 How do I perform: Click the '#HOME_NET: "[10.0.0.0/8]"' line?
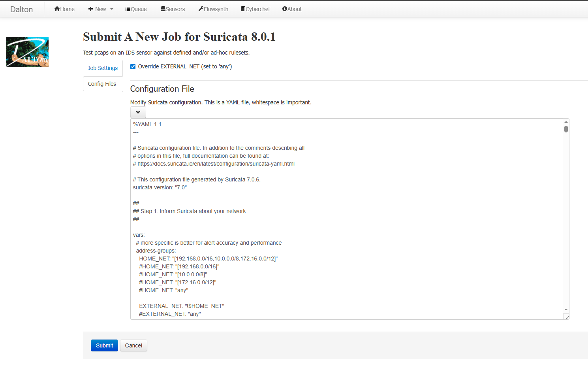tap(173, 274)
